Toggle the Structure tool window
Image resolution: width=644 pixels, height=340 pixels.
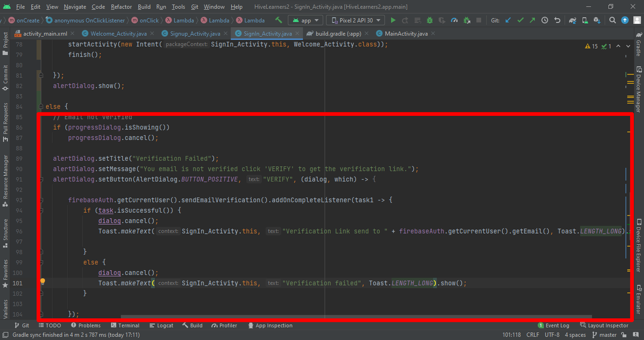(6, 233)
